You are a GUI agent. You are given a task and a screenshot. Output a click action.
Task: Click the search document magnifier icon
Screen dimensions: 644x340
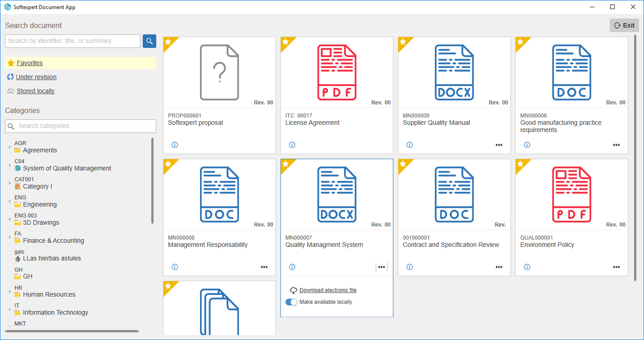click(x=149, y=41)
